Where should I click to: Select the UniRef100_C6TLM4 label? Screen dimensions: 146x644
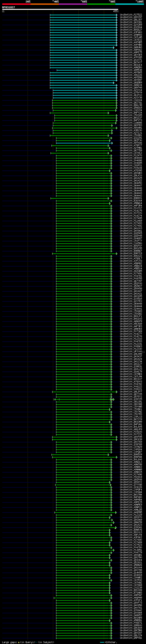(x=131, y=376)
